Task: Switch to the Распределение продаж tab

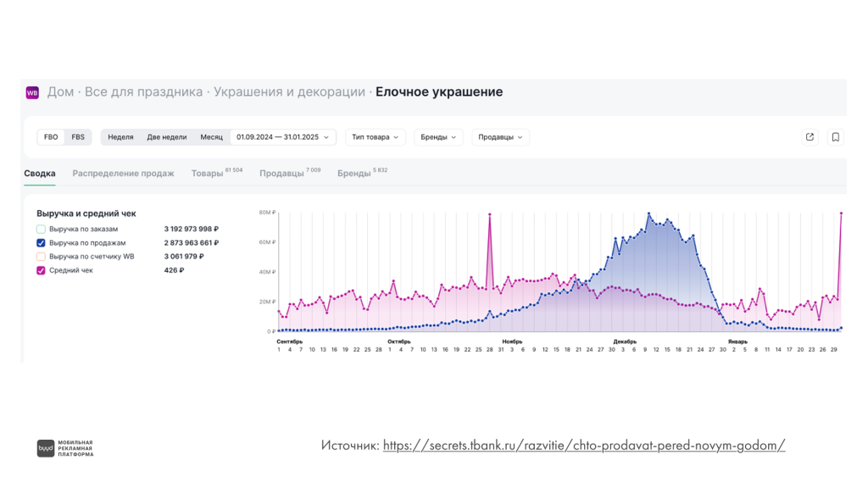Action: [x=123, y=172]
